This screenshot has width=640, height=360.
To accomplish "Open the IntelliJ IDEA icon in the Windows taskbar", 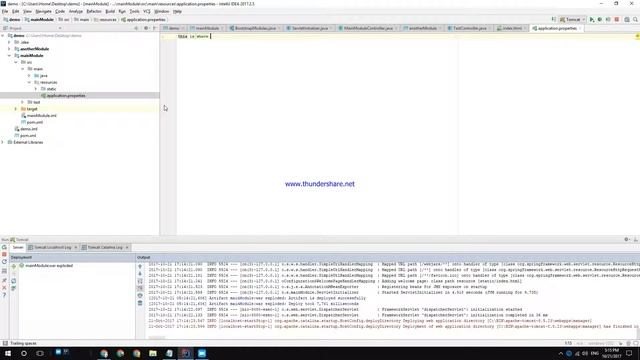I will (185, 353).
